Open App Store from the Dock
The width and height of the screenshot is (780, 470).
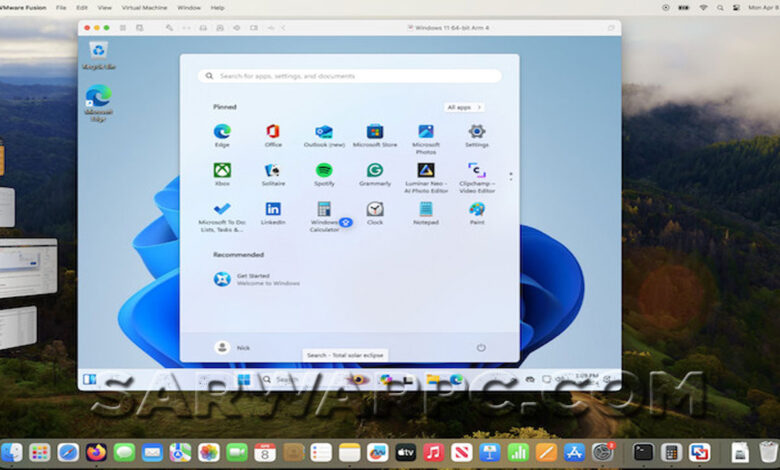pyautogui.click(x=574, y=452)
